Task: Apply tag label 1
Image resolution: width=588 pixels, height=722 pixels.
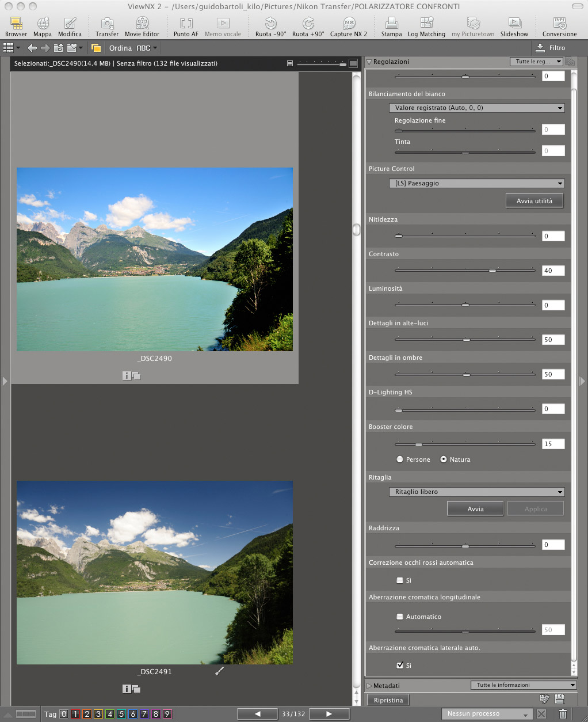Action: point(75,714)
